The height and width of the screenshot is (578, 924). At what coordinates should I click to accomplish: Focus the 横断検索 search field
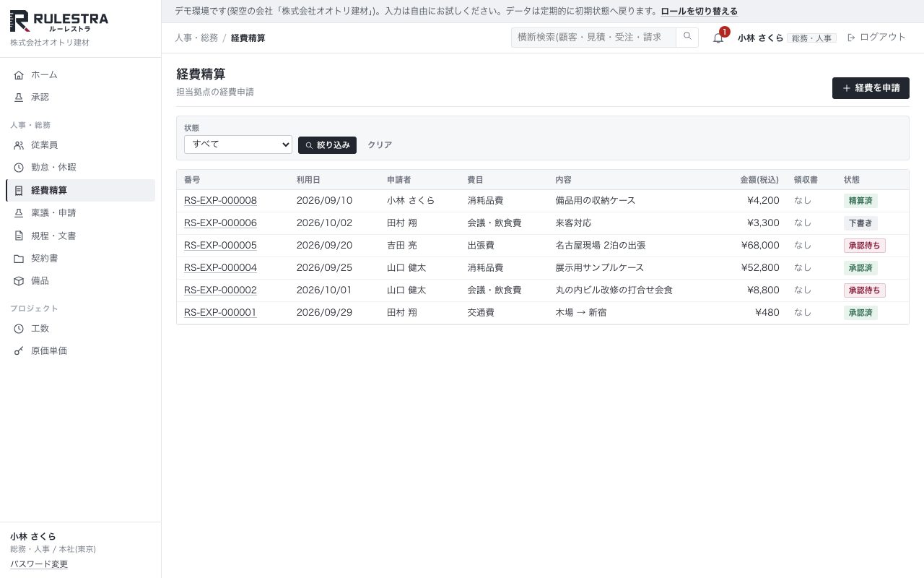[x=593, y=37]
